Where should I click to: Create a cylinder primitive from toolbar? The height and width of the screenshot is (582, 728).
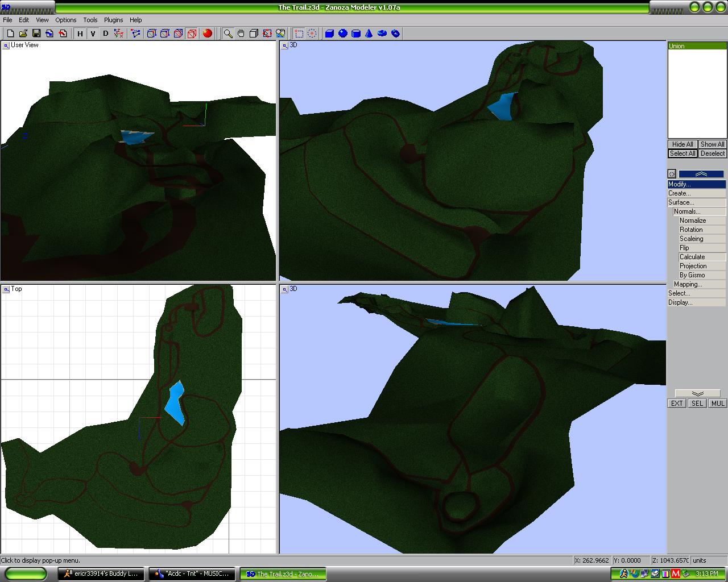[x=355, y=34]
